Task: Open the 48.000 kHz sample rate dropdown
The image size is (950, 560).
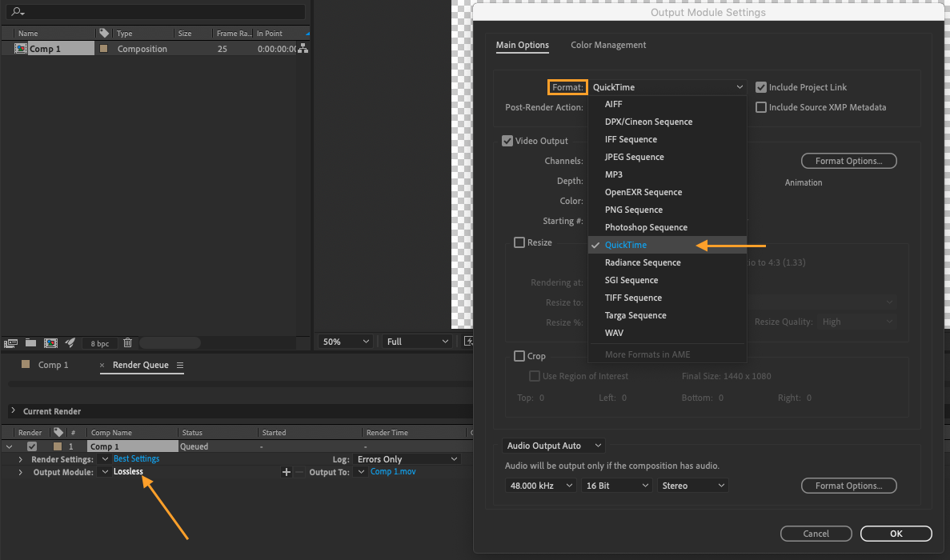Action: [540, 486]
